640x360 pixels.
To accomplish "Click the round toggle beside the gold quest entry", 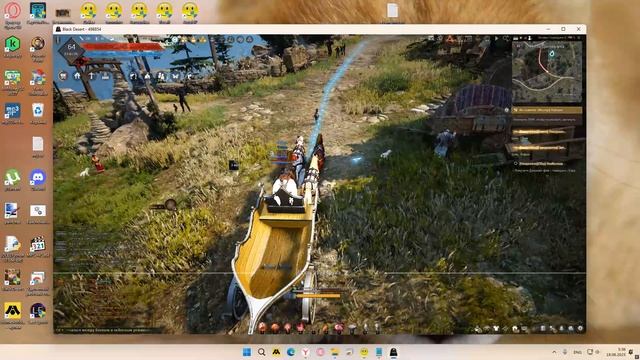I will [507, 110].
